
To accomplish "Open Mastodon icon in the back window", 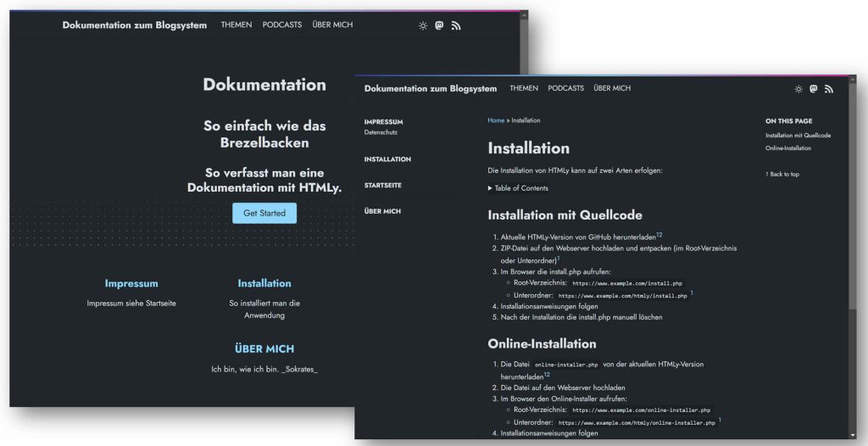I will [x=439, y=25].
